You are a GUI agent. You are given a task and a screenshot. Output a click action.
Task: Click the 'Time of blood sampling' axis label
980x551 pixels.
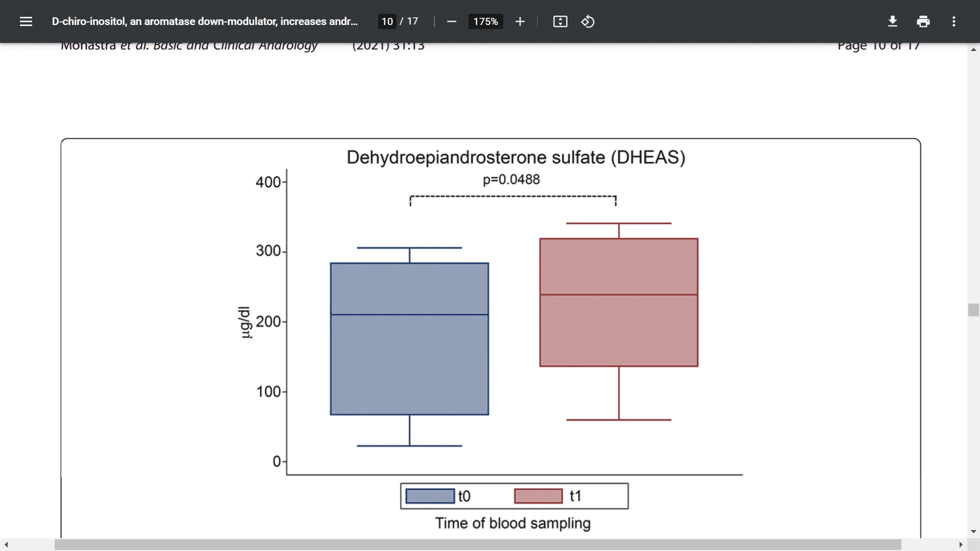(x=513, y=523)
